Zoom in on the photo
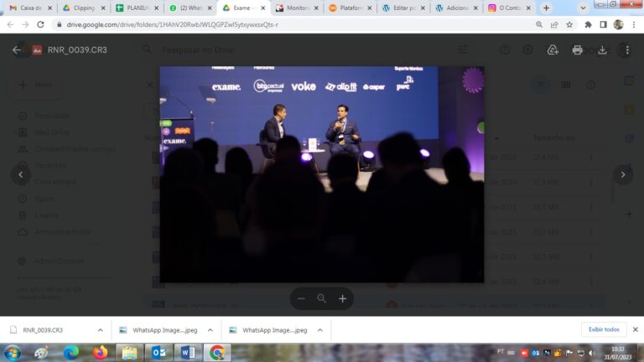 tap(342, 299)
